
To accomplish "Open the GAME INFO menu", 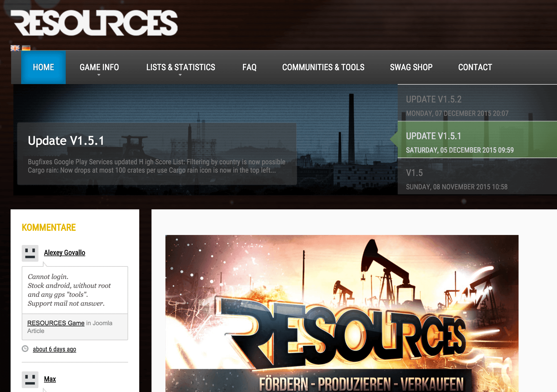I will point(99,67).
